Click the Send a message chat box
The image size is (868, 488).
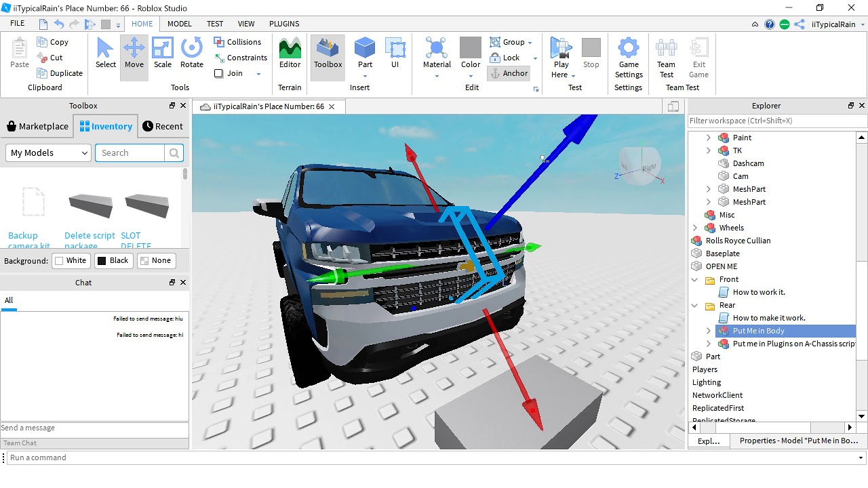[94, 428]
